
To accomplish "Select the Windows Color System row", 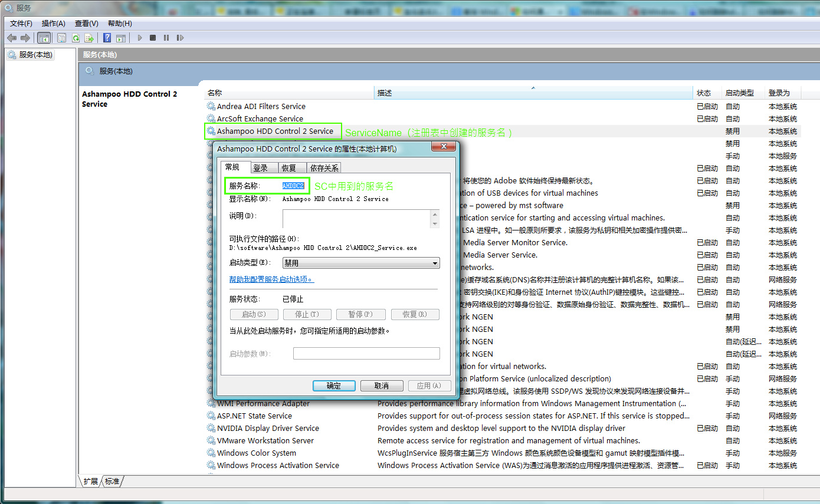I will (x=503, y=453).
